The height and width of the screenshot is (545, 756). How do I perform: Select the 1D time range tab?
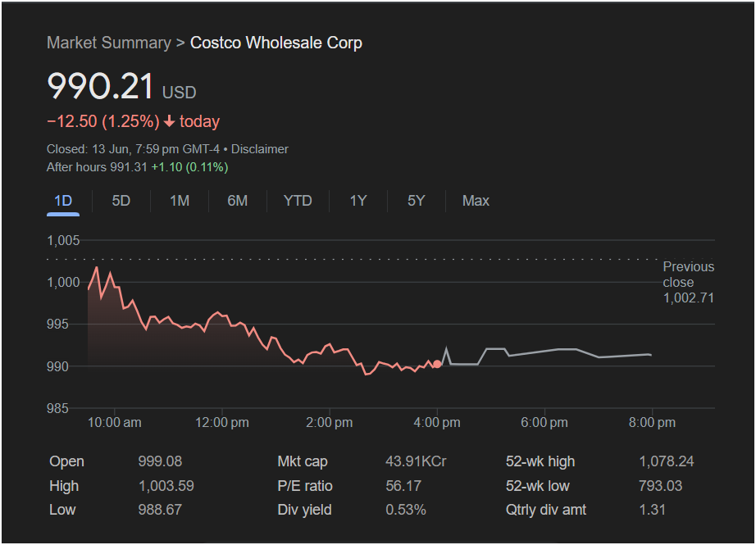(63, 201)
